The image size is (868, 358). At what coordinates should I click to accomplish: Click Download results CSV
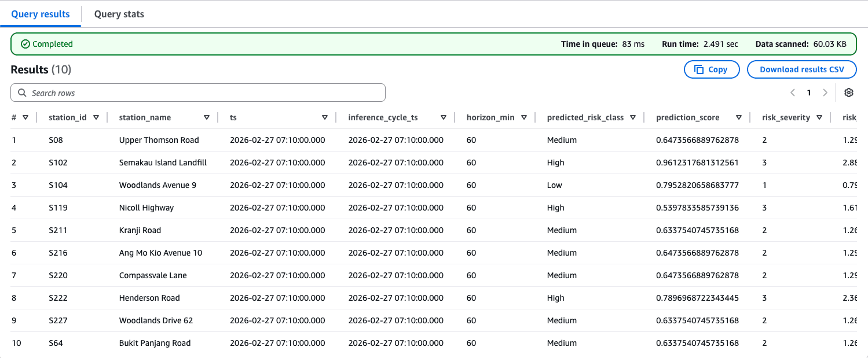click(x=801, y=69)
